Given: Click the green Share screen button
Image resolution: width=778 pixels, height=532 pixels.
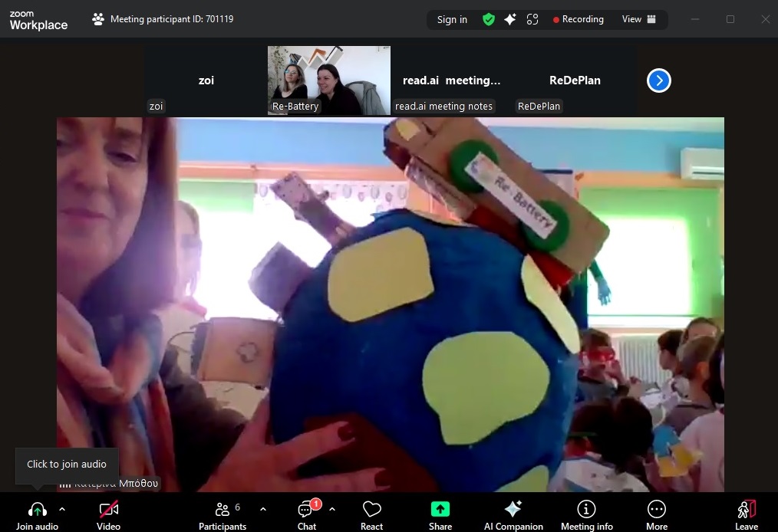Looking at the screenshot, I should 440,510.
